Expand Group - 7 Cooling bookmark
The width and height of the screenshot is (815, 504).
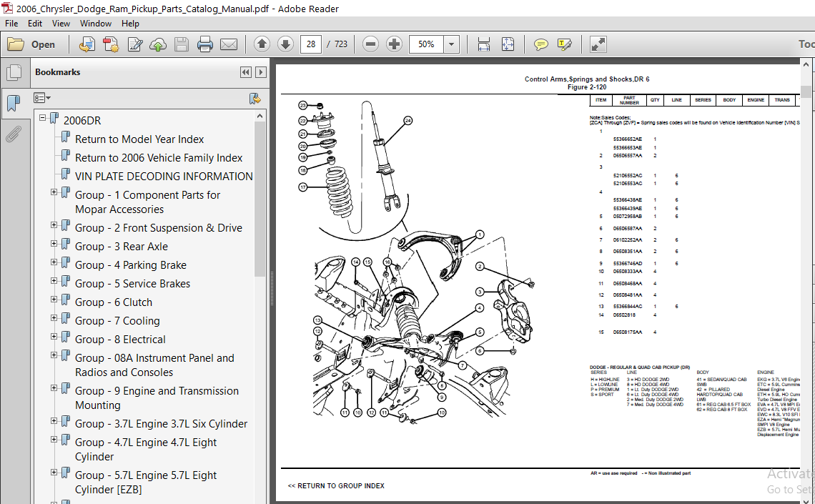pos(54,318)
